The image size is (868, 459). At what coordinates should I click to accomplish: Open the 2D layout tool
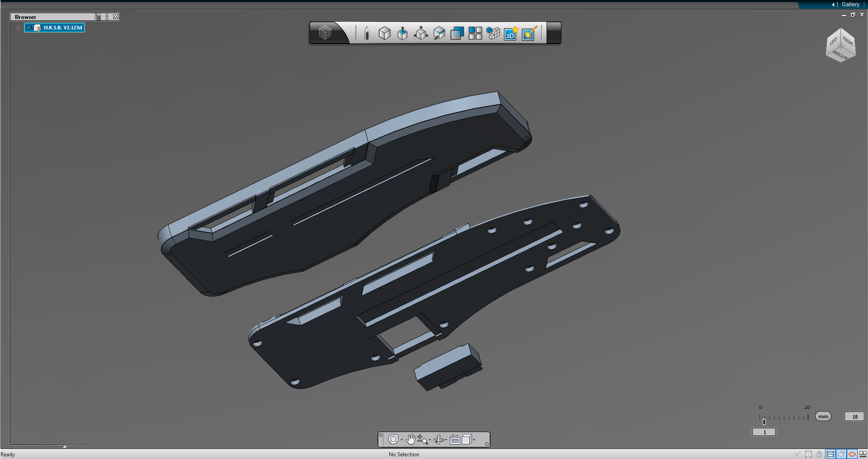(x=511, y=33)
